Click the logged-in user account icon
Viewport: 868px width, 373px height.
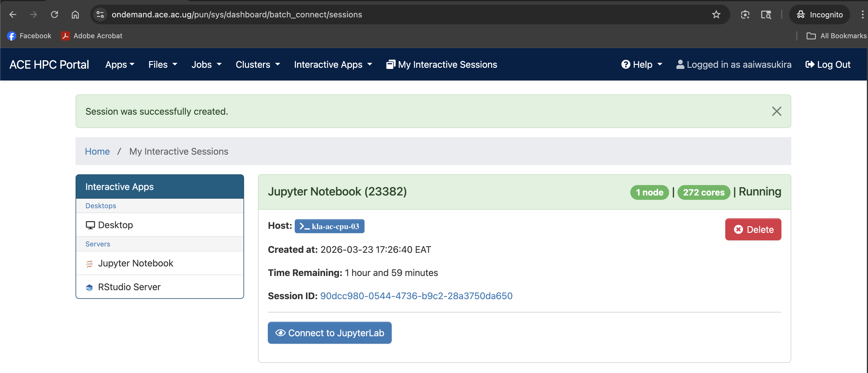[680, 64]
